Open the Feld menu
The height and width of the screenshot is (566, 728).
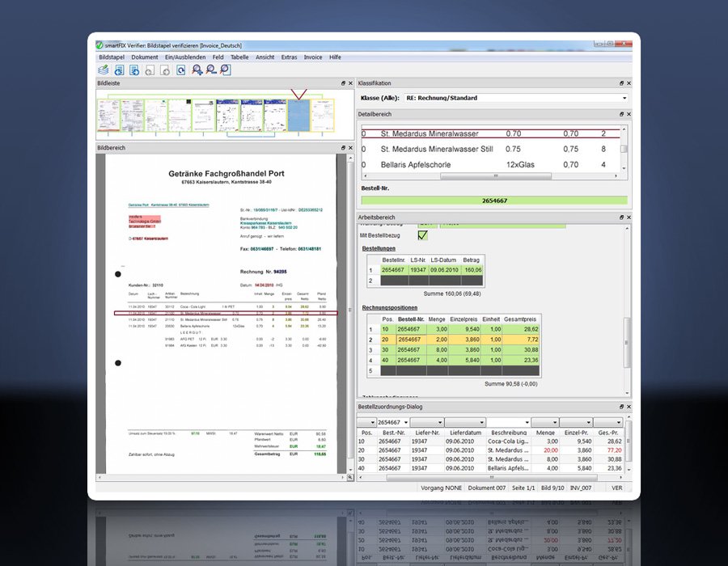[218, 57]
